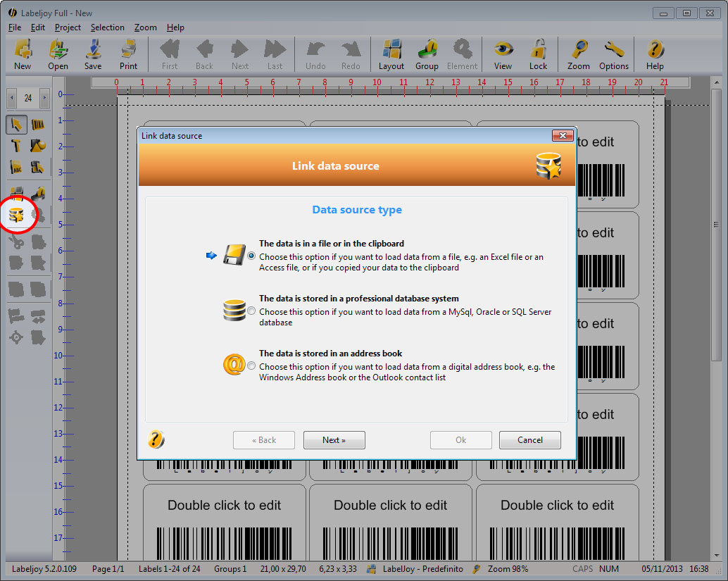Open the New document icon

22,53
